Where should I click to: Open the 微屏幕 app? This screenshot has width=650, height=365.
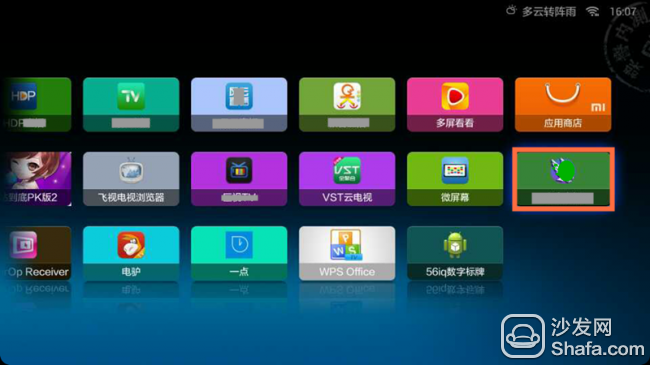[455, 179]
